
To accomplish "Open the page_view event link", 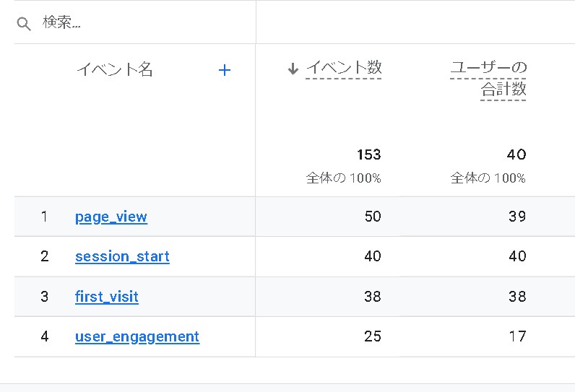I will [x=111, y=217].
